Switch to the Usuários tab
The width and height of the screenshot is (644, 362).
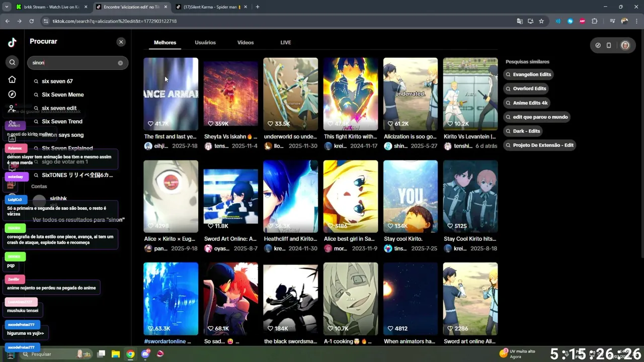click(x=205, y=43)
